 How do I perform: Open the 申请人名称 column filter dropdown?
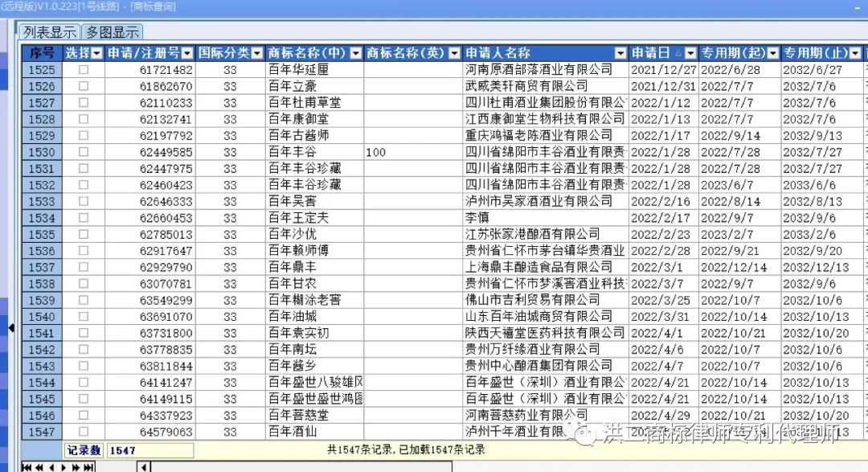coord(620,53)
